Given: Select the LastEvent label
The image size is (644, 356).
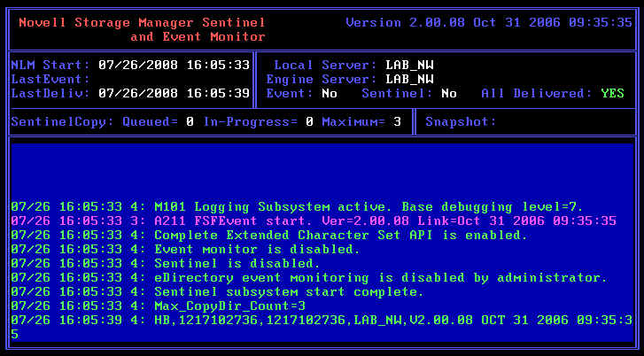Looking at the screenshot, I should coord(50,79).
